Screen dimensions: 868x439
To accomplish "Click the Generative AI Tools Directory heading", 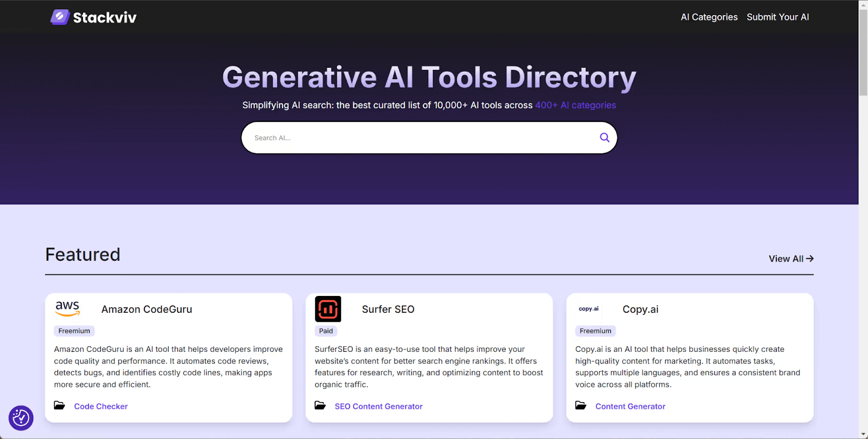I will (x=429, y=78).
